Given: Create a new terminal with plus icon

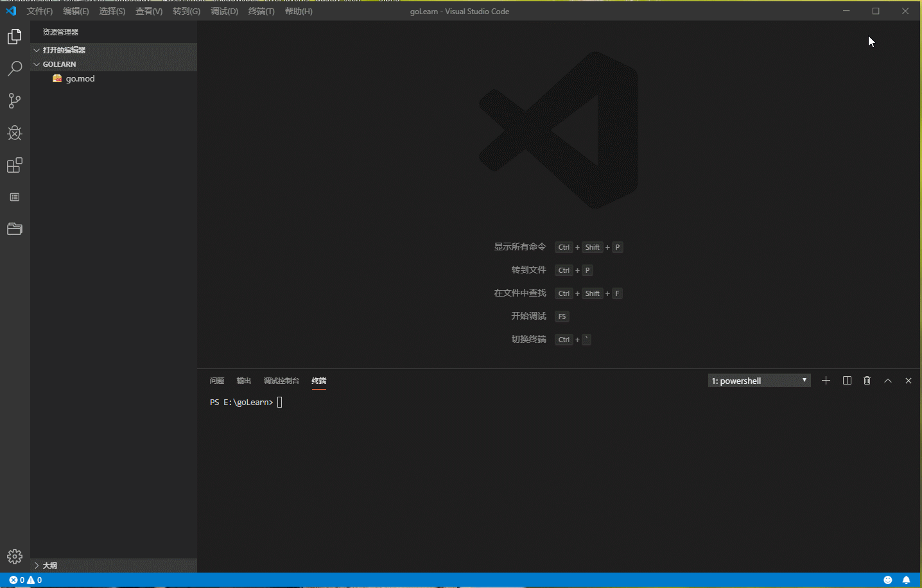Looking at the screenshot, I should click(826, 381).
